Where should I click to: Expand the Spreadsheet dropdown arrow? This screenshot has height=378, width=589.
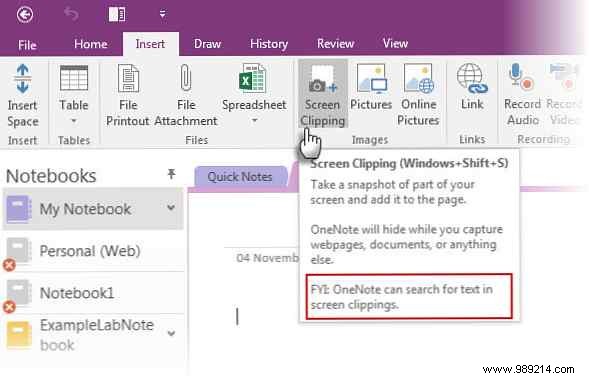(254, 121)
